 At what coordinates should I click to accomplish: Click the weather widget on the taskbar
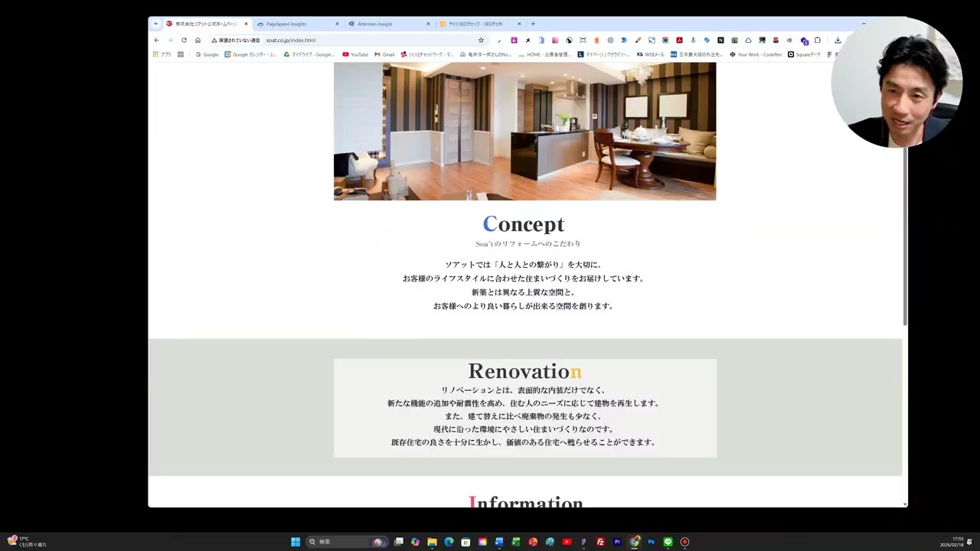point(27,541)
